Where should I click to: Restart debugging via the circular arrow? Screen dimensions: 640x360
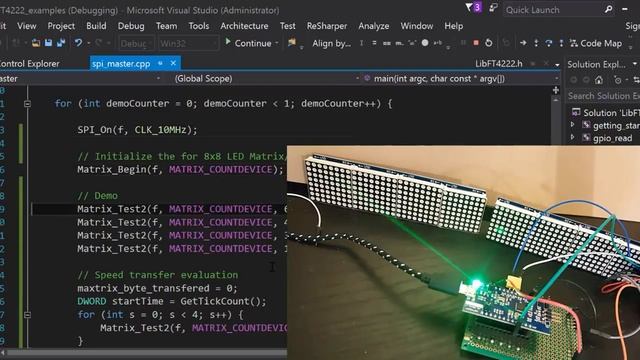489,43
